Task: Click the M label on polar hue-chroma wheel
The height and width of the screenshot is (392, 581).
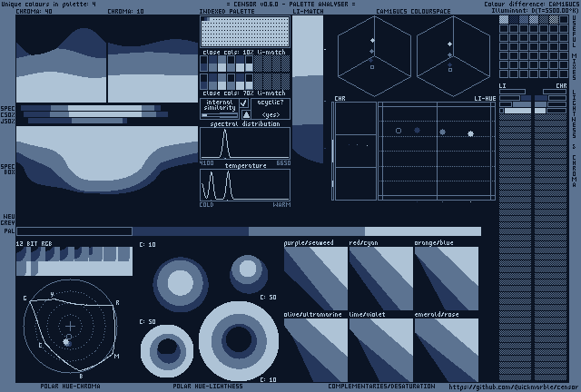Action: point(117,357)
